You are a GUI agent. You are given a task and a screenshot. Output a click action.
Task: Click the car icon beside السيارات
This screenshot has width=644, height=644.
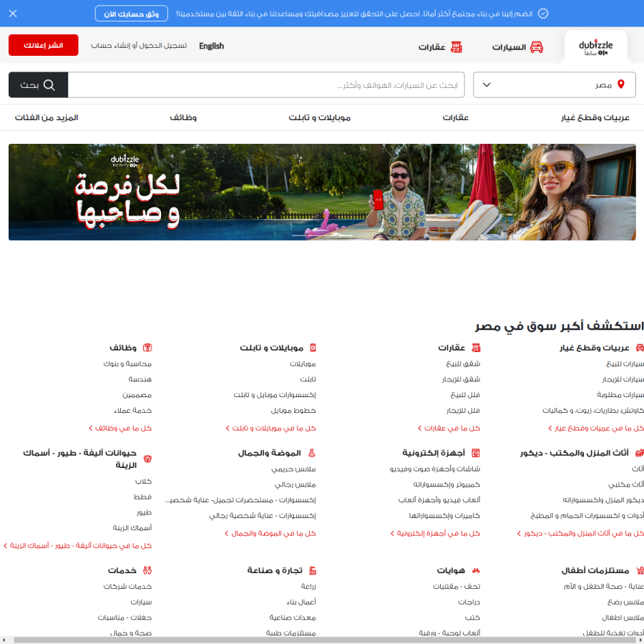[x=537, y=47]
